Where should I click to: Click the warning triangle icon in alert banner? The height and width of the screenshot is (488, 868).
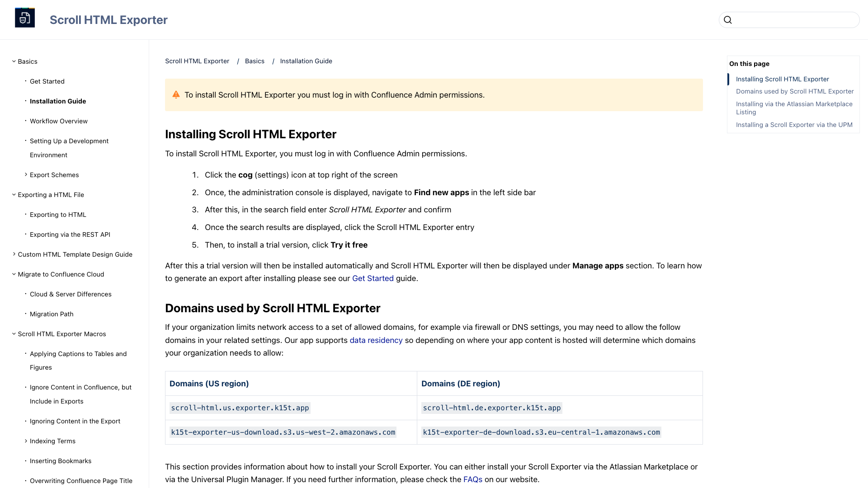[x=176, y=94]
